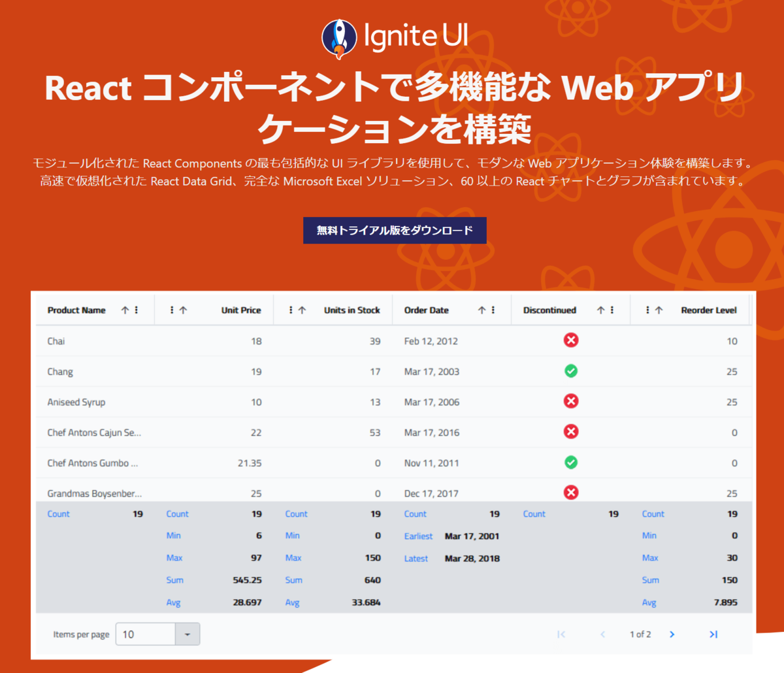Select the Chef Antons Gumbo cell
The image size is (784, 673).
95,463
